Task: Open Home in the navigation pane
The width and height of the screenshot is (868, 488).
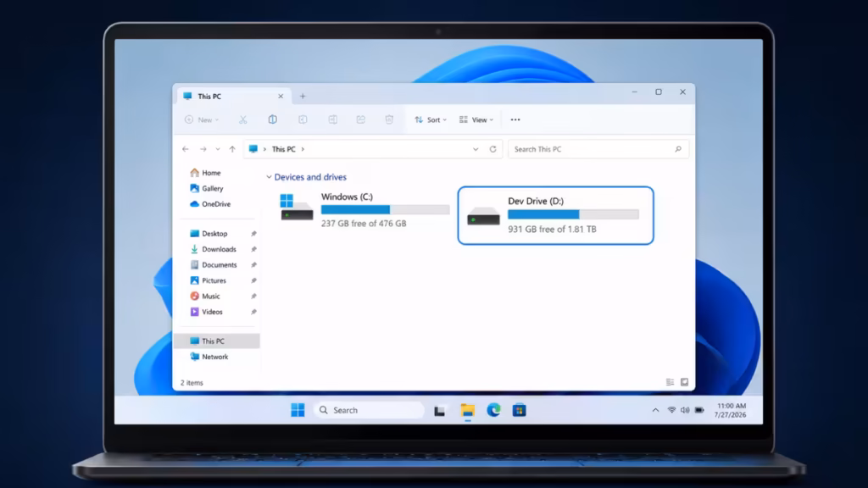Action: point(205,173)
